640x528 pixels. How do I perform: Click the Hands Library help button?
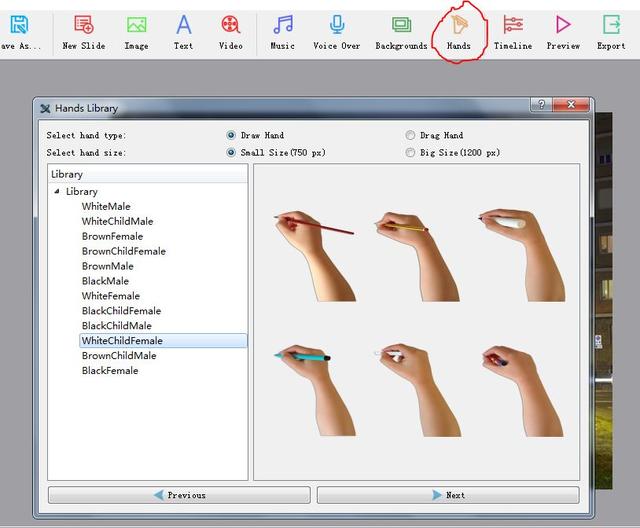point(541,106)
